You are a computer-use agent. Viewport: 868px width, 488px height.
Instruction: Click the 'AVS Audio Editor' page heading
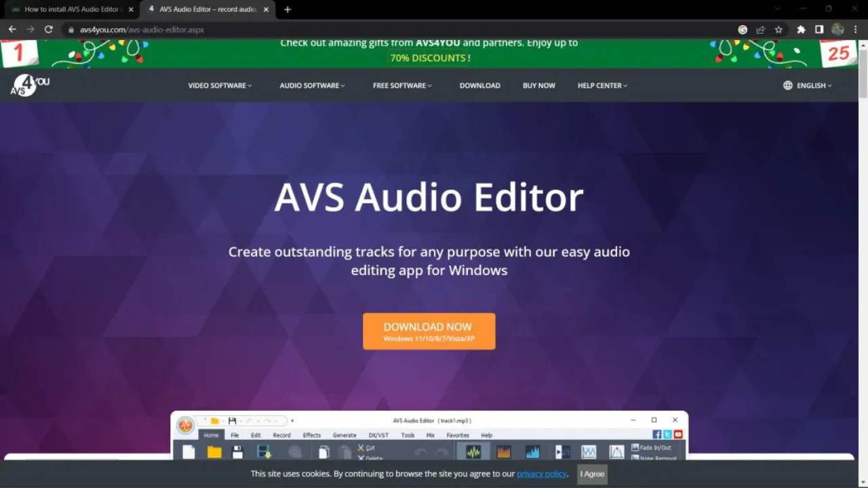point(429,197)
